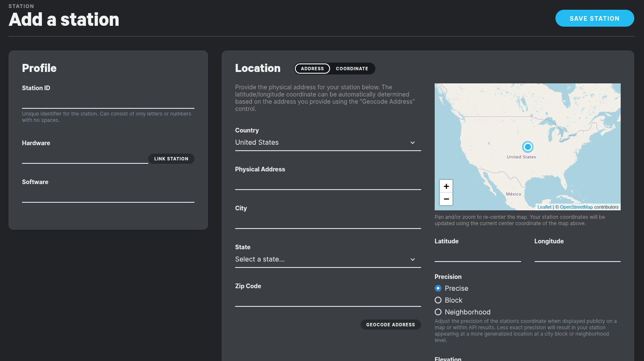Click the 'México' label on map
Viewport: 644px width, 361px height.
point(514,194)
